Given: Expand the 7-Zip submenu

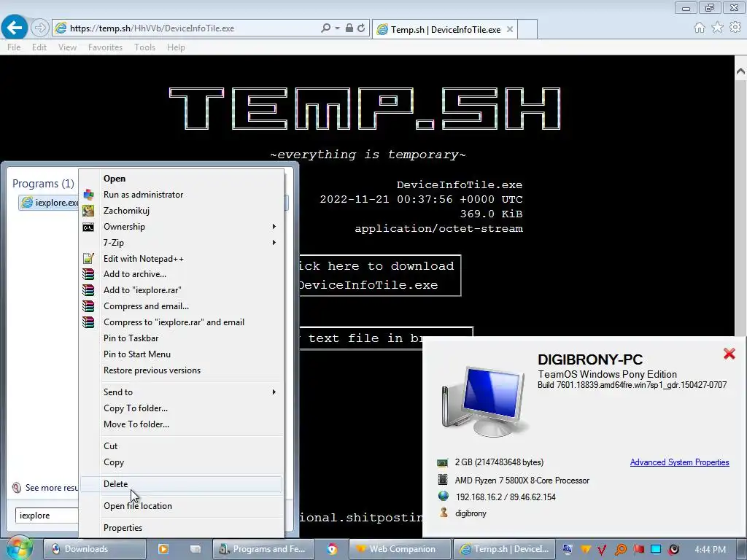Looking at the screenshot, I should click(x=182, y=242).
